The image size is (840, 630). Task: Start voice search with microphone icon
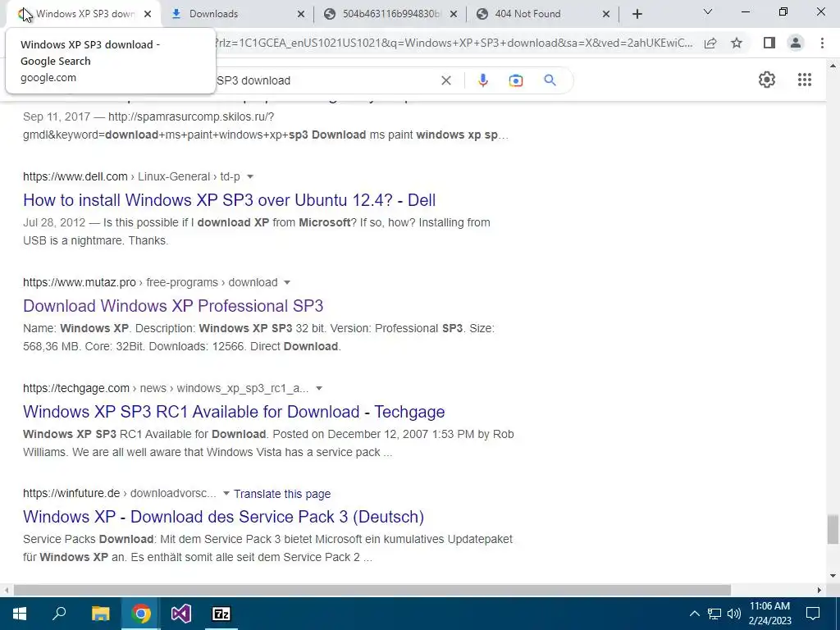pos(482,80)
